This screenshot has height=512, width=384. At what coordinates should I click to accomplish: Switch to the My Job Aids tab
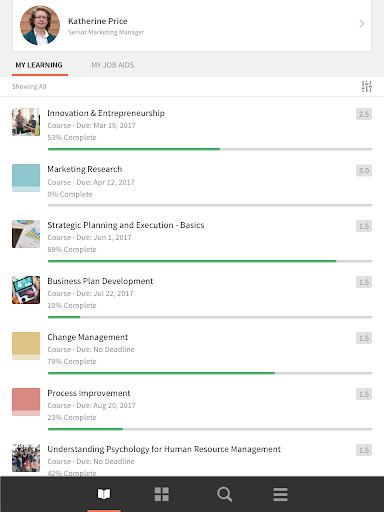(x=113, y=65)
